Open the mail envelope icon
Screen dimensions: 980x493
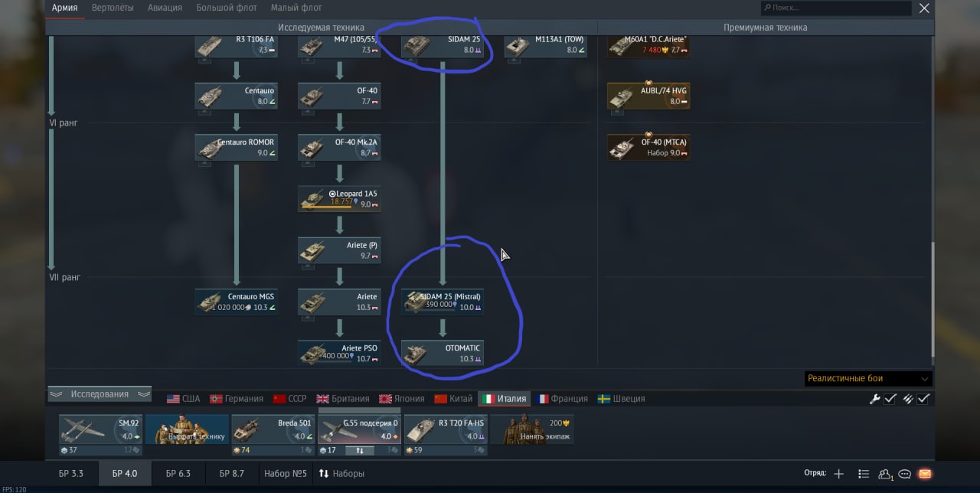click(925, 474)
